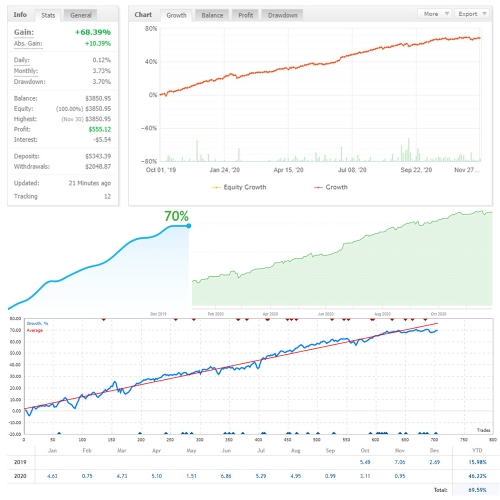This screenshot has width=500, height=500.
Task: Click the Oct 2020 return 3.11
Action: pos(365,476)
